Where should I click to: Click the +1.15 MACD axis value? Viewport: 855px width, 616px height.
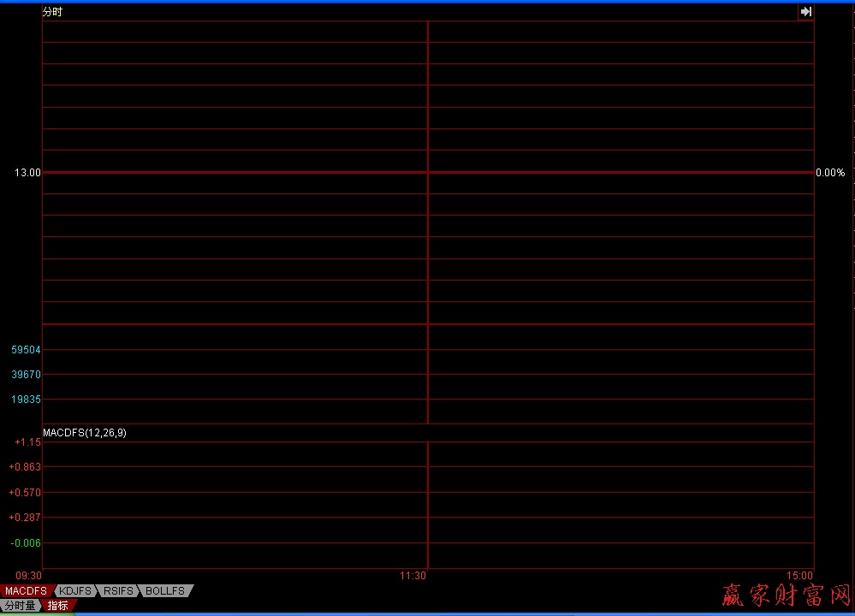coord(27,442)
